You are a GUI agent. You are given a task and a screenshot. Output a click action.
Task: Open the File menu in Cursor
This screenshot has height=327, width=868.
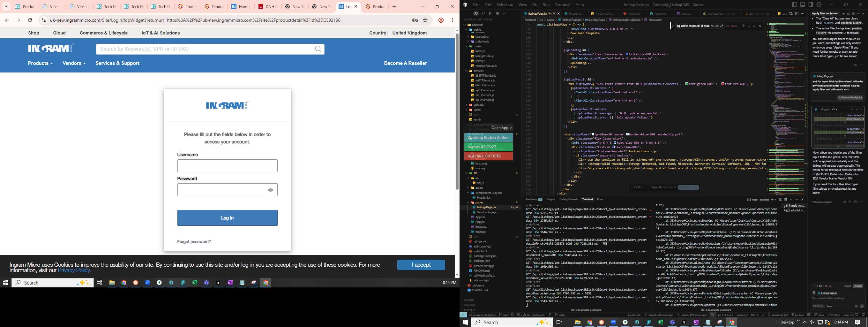[476, 5]
